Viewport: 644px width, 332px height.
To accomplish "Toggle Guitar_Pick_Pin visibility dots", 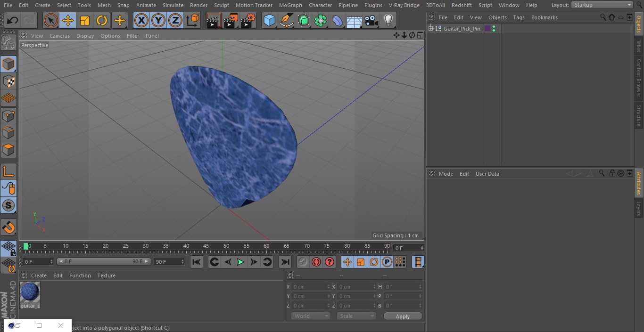I will click(494, 29).
